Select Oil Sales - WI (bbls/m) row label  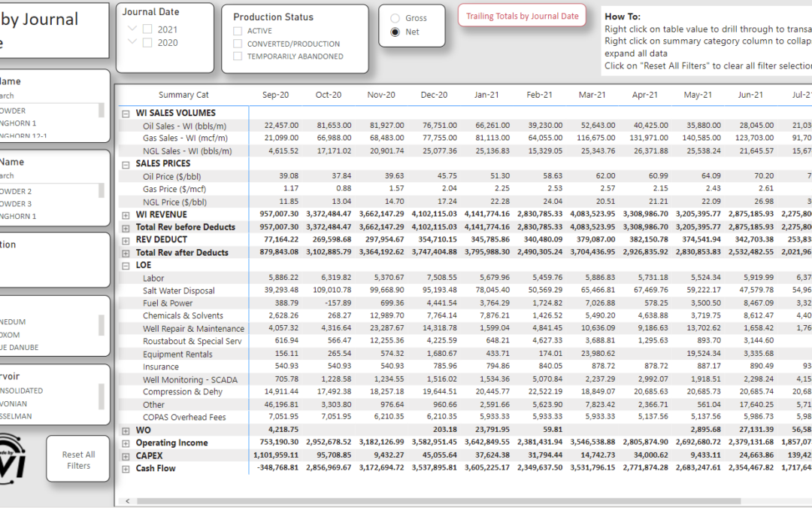(184, 126)
